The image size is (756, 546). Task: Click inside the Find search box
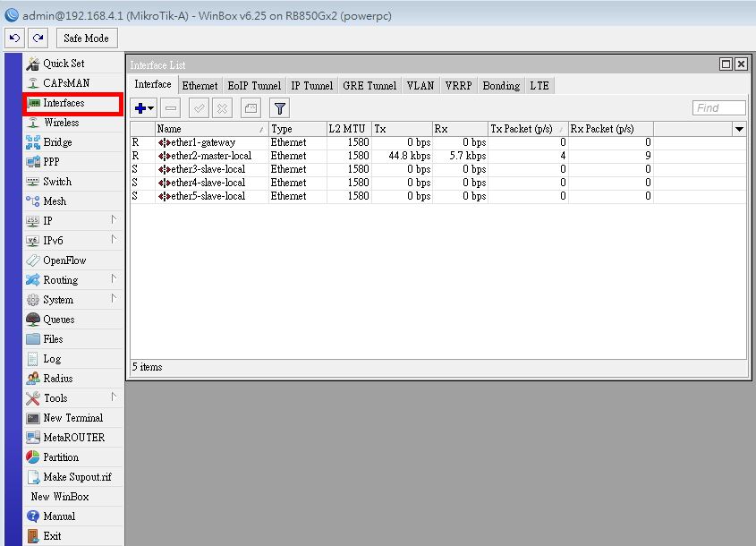pyautogui.click(x=718, y=107)
